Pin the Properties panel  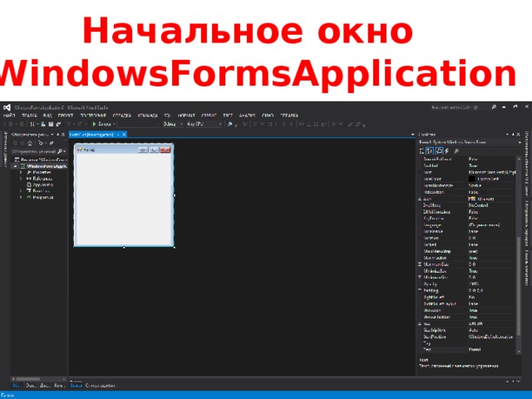(514, 135)
